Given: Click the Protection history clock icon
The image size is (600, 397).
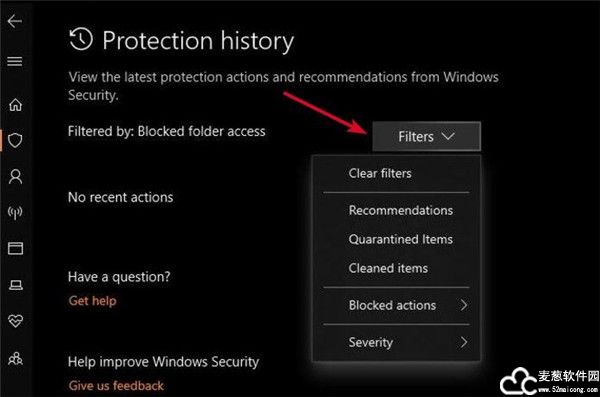Looking at the screenshot, I should point(81,39).
